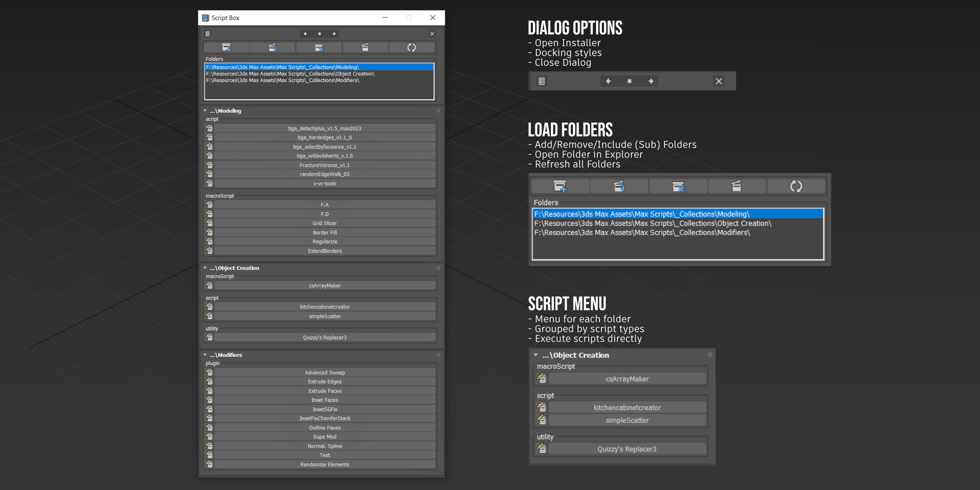This screenshot has width=980, height=490.
Task: Click remove folder icon in Script Box window
Action: 319,48
